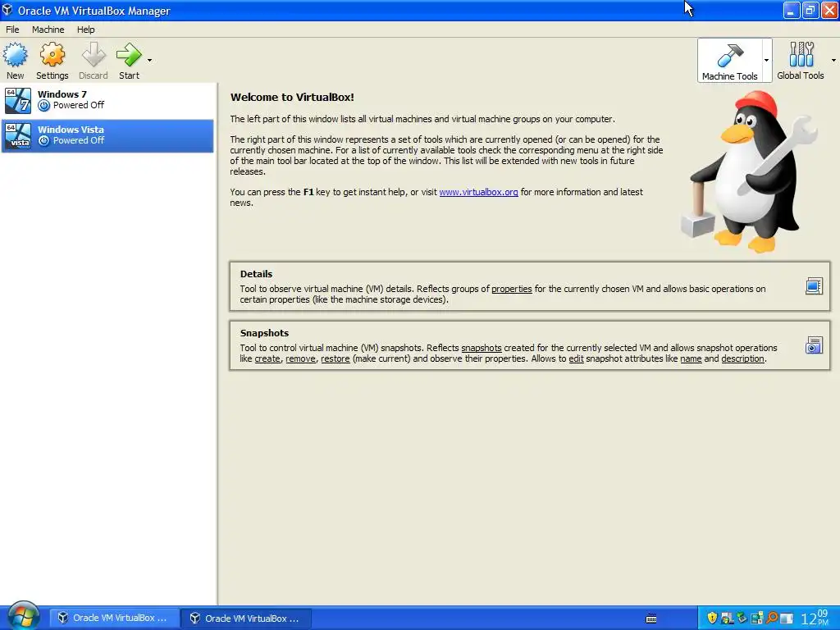Open the Machine menu

pyautogui.click(x=48, y=30)
